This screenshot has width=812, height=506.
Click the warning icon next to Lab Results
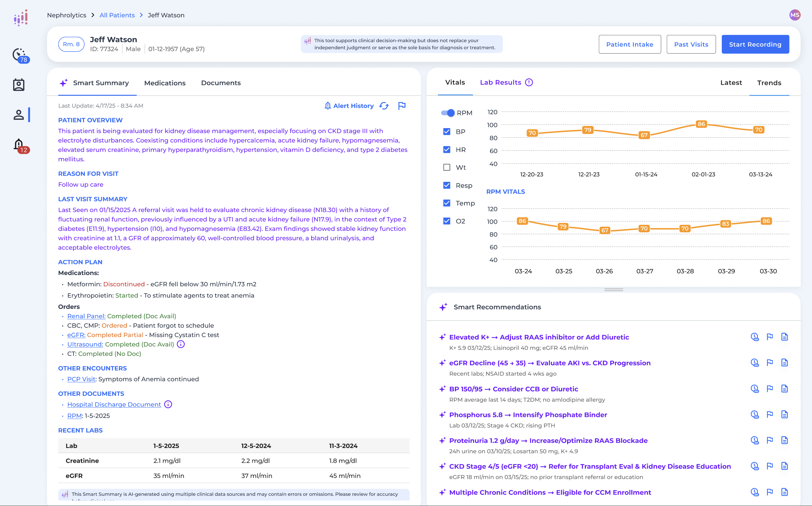pyautogui.click(x=529, y=82)
